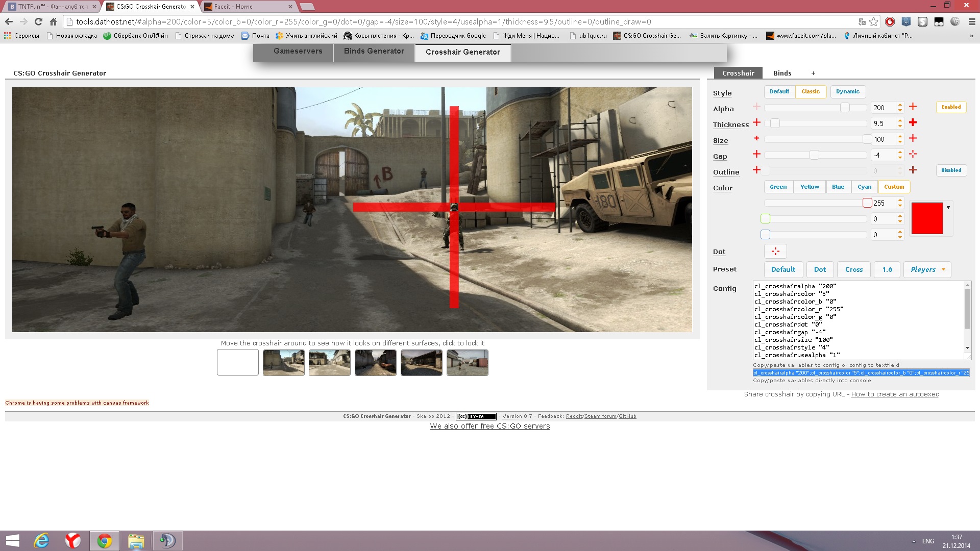Apply the Default preset
This screenshot has width=980, height=551.
[783, 270]
